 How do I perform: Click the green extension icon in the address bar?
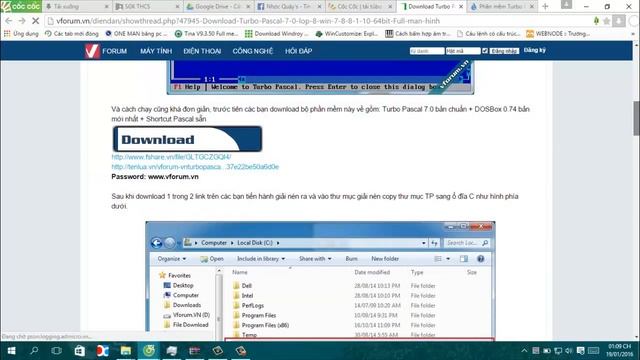[x=596, y=21]
